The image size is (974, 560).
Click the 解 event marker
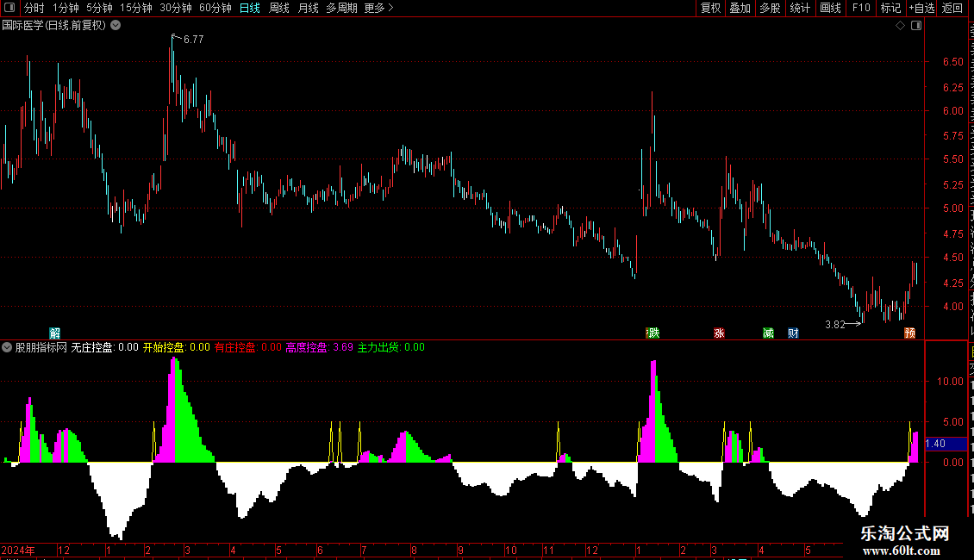coord(54,333)
